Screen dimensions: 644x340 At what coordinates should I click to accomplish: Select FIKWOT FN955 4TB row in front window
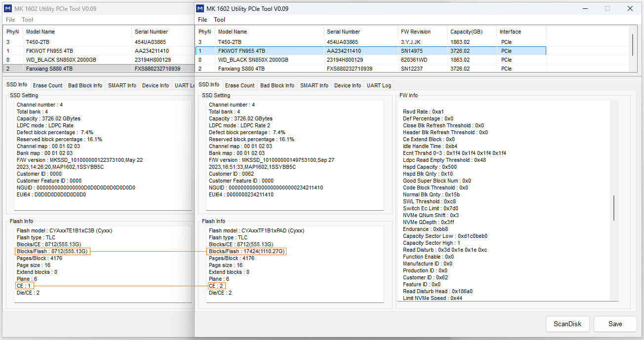tap(371, 51)
